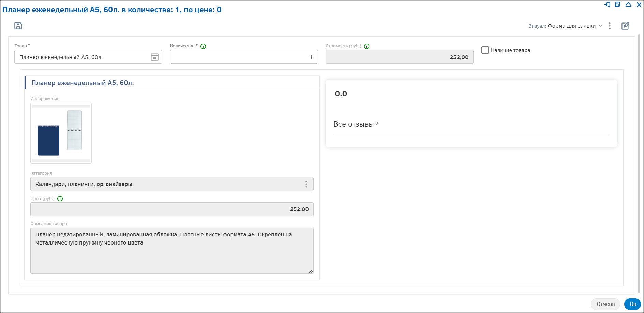Click the Отмена button
The height and width of the screenshot is (313, 644).
tap(605, 304)
